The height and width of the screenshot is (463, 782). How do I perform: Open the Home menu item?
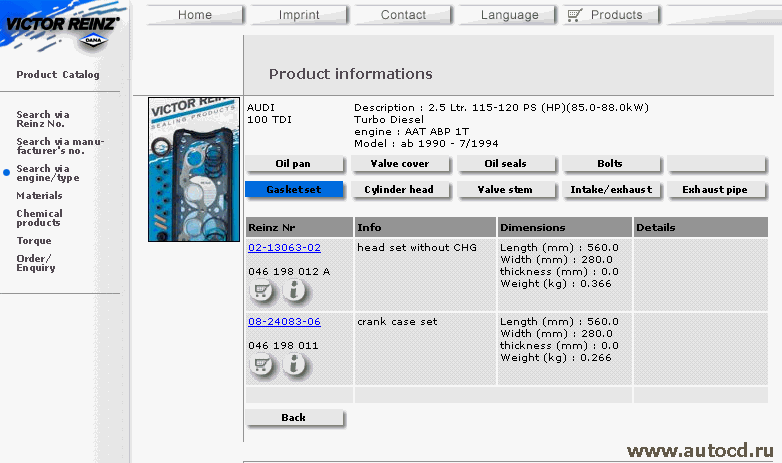coord(195,15)
